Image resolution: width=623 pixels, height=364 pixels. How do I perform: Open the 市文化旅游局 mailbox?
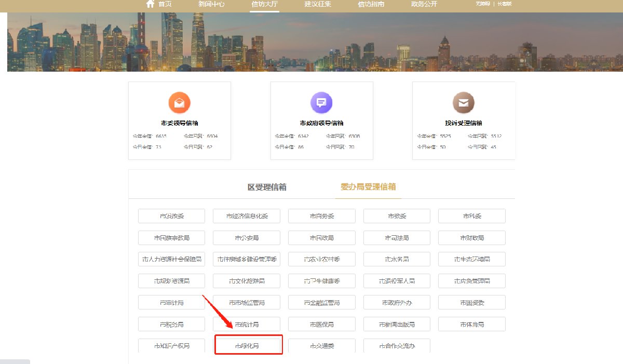click(x=247, y=281)
